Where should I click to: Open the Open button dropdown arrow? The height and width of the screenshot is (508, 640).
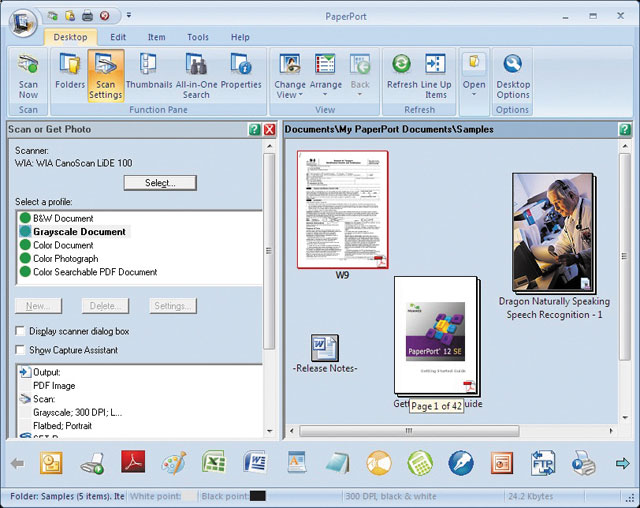point(474,94)
